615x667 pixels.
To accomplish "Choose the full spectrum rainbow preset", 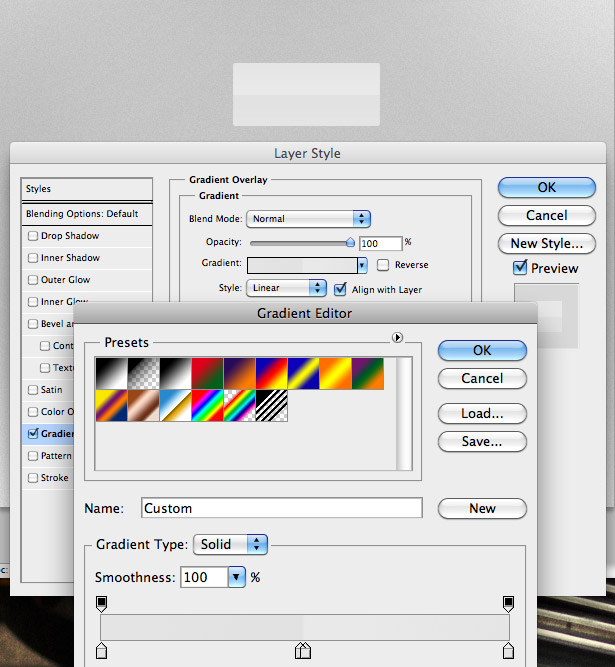I will pyautogui.click(x=208, y=405).
